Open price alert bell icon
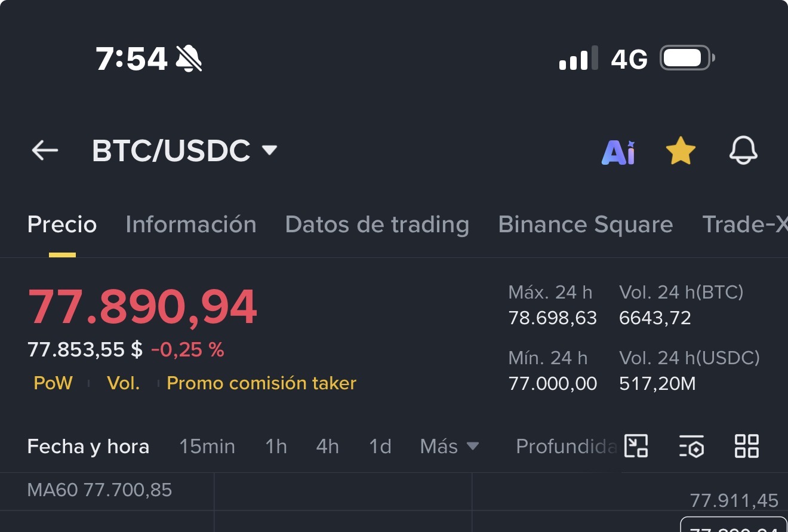 (x=743, y=150)
